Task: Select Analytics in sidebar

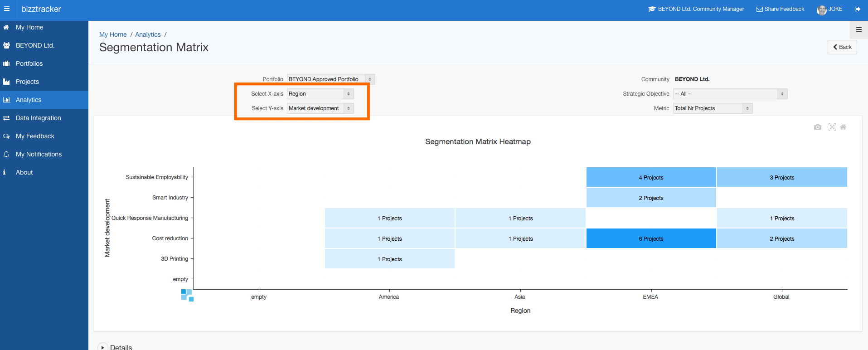Action: (44, 100)
